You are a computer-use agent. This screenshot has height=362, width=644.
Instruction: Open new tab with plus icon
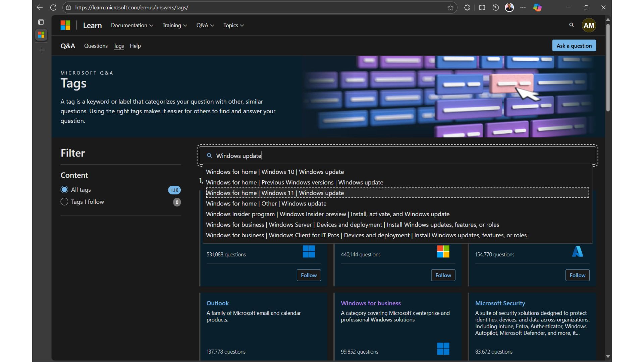point(41,50)
